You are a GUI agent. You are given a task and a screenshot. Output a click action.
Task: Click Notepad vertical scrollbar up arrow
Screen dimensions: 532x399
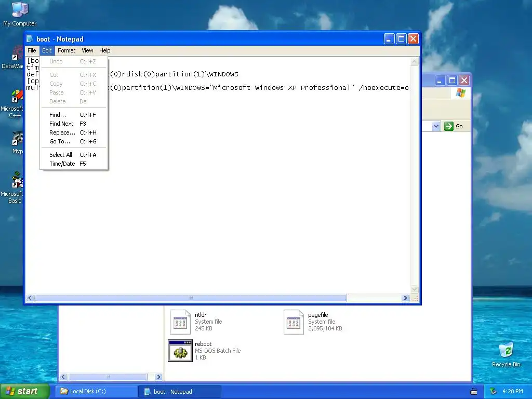[x=414, y=62]
